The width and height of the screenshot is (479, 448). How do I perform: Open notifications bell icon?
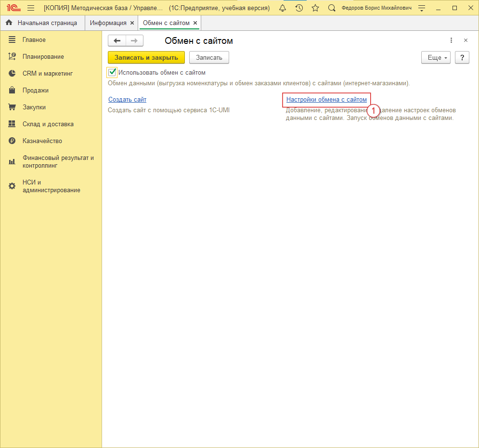(283, 8)
